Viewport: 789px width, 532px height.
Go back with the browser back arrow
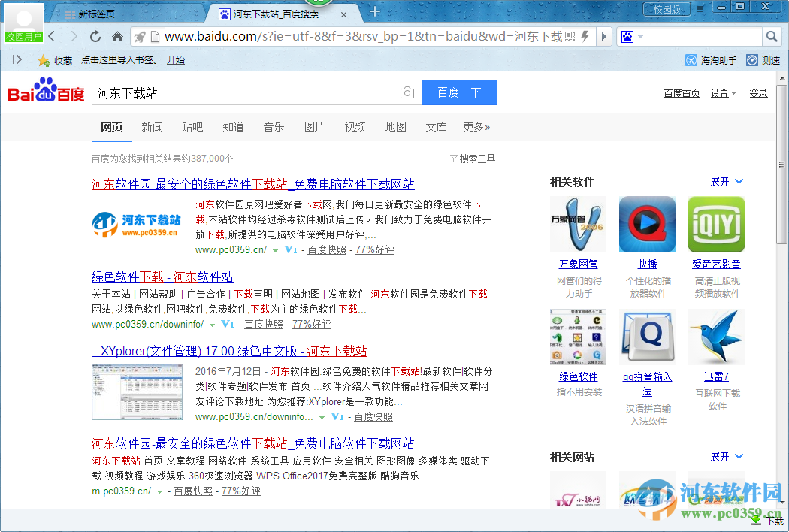[52, 36]
